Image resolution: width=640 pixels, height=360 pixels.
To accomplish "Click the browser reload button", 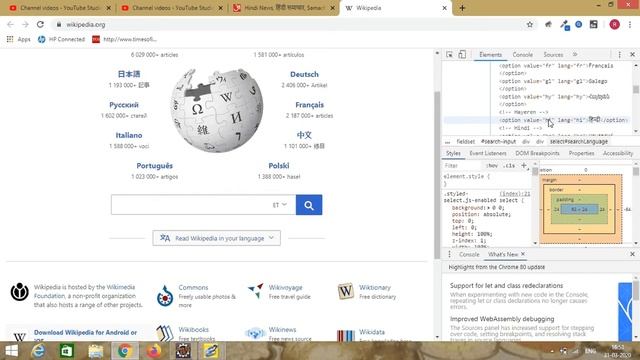I will pos(40,24).
